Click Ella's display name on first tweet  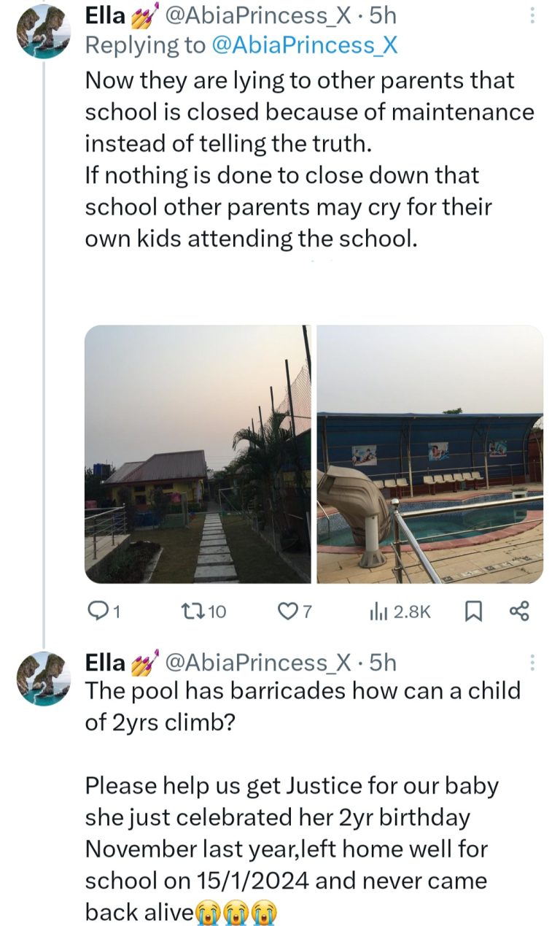(105, 15)
